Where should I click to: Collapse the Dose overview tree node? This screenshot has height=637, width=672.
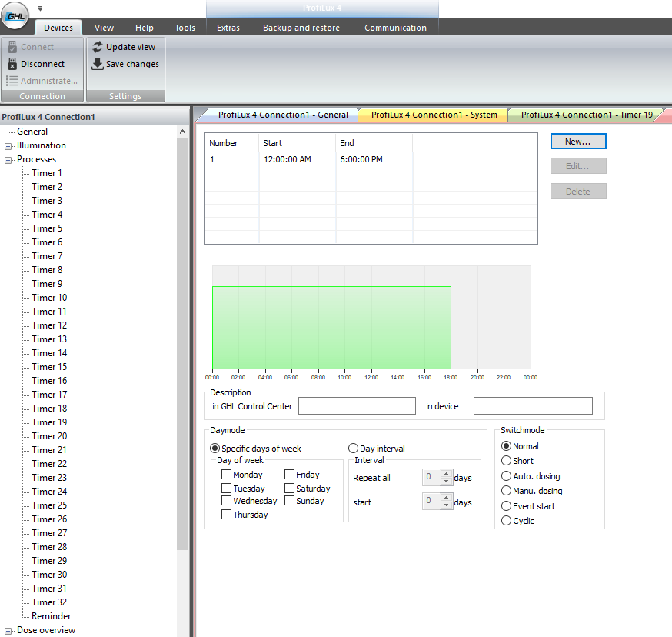(8, 631)
